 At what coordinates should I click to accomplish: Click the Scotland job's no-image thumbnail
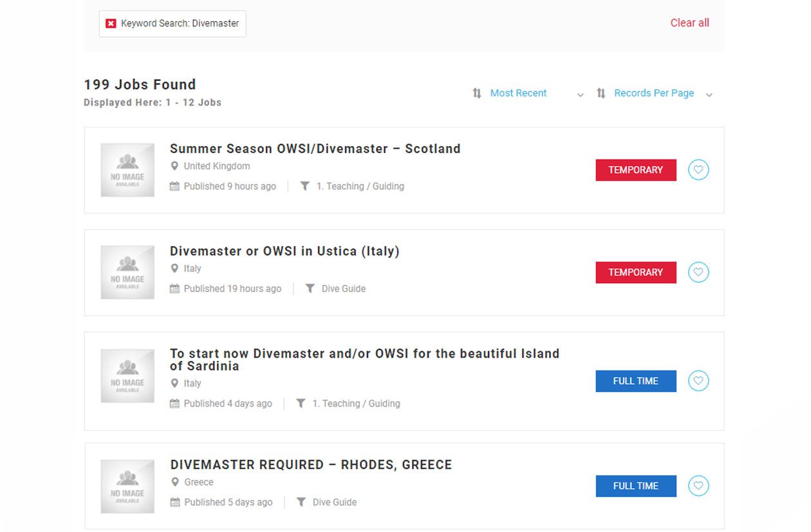pos(127,170)
